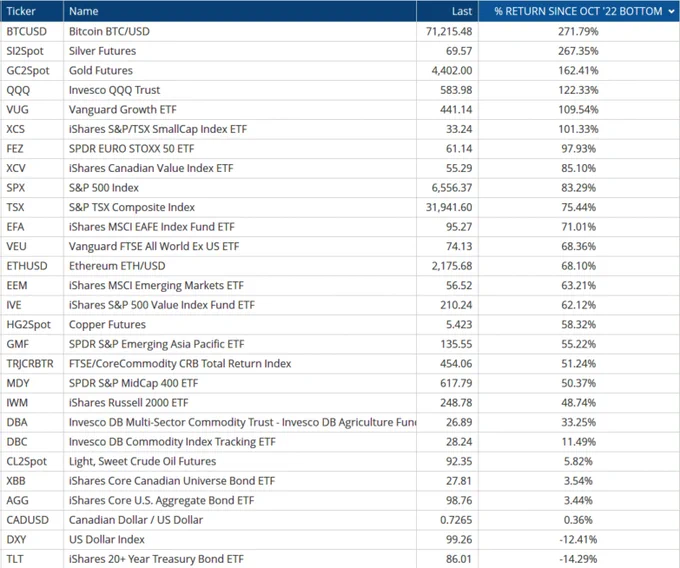Screen dimensions: 680x568
Task: Select 'Canadian Dollar / US Dollar' name
Action: pos(136,520)
